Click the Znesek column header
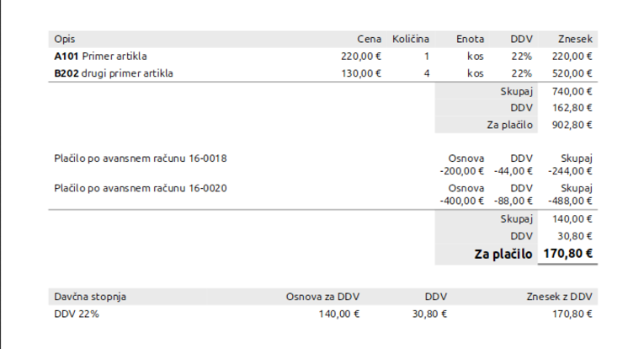The image size is (644, 349). tap(575, 39)
